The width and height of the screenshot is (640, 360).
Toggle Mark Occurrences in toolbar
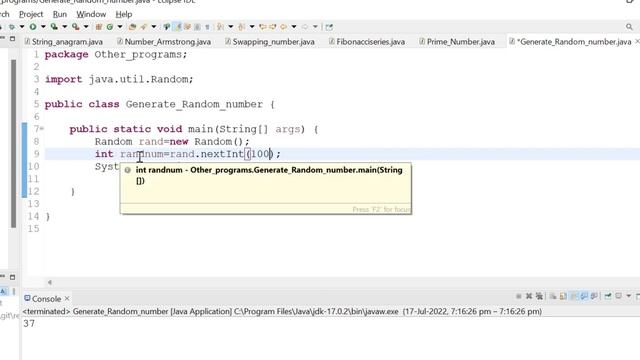tap(177, 27)
